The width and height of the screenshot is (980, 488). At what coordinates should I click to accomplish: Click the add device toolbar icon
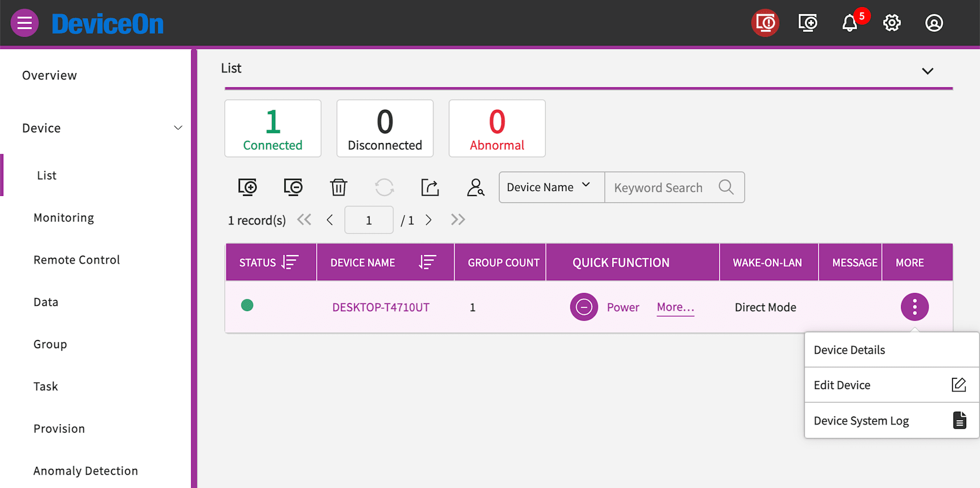click(247, 187)
